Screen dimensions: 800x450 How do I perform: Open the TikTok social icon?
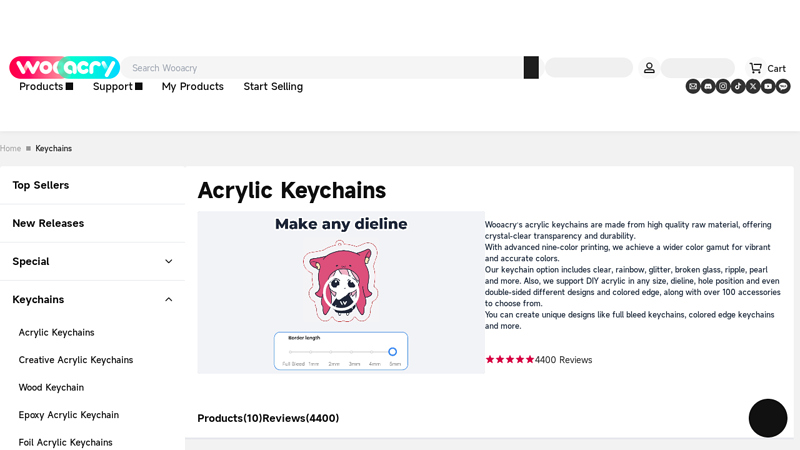[738, 86]
